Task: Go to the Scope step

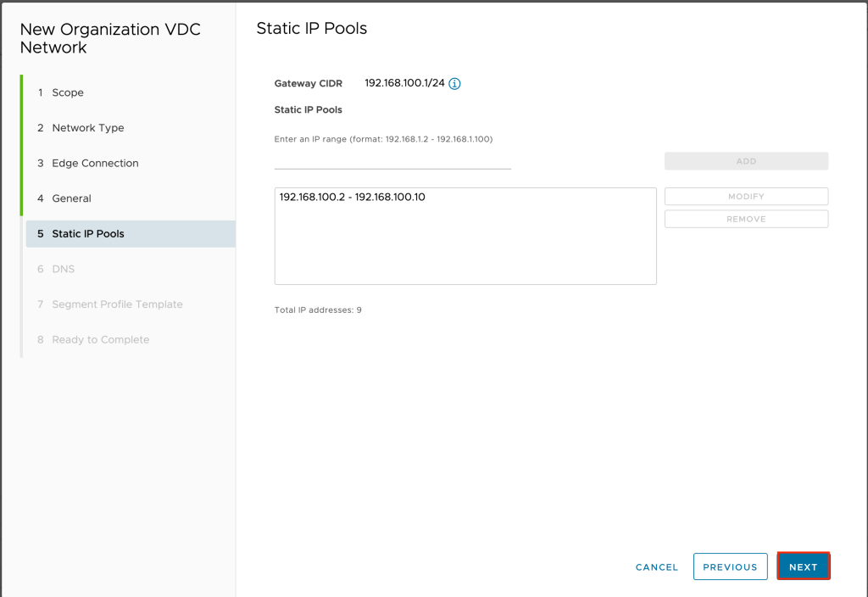Action: click(x=68, y=92)
